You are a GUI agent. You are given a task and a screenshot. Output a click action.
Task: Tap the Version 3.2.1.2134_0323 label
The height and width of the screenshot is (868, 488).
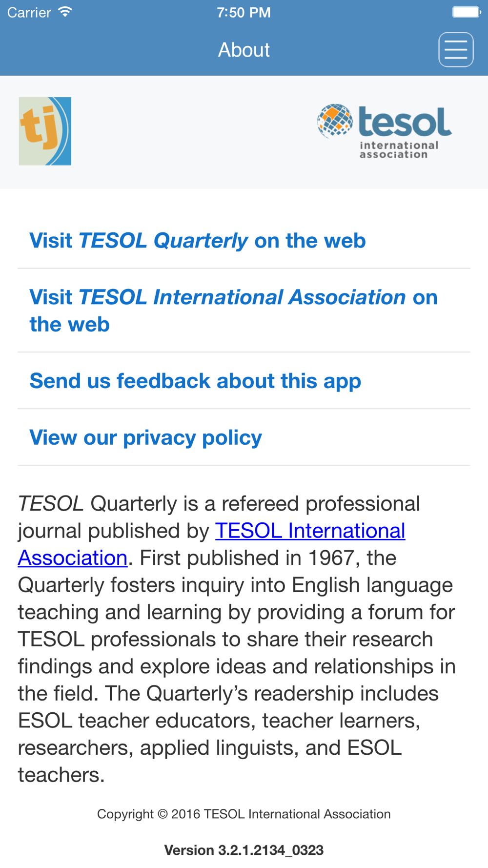pyautogui.click(x=244, y=850)
